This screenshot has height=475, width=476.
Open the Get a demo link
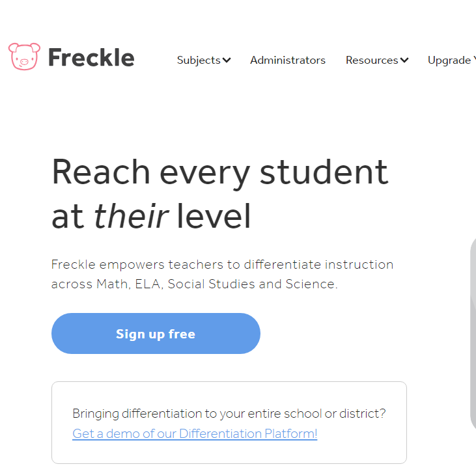point(195,433)
